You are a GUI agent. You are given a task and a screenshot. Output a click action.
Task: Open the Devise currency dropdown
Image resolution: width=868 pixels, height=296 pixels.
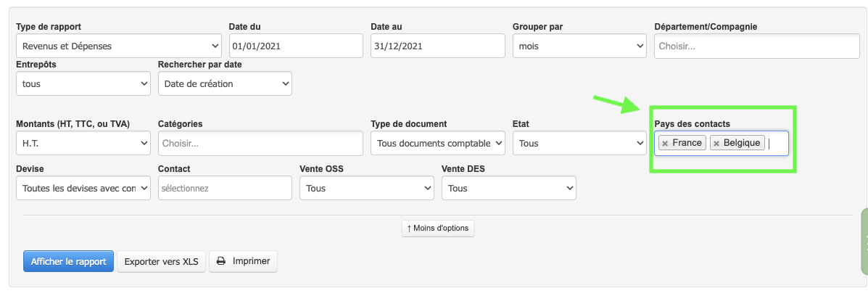tap(83, 189)
